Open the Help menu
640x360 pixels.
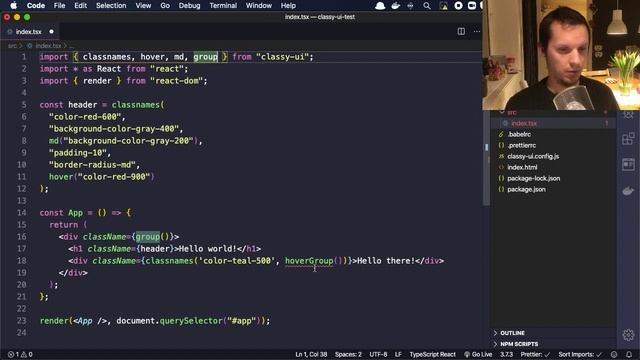[x=288, y=6]
